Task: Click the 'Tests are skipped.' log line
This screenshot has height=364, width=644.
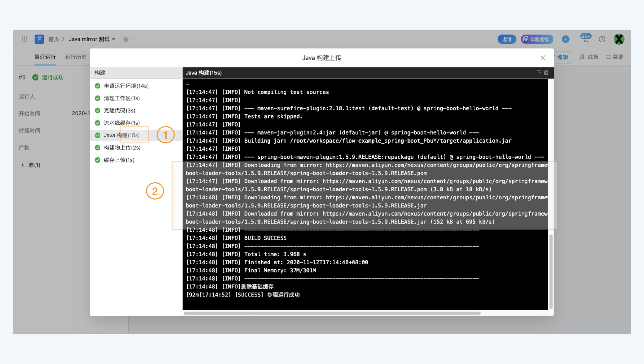Action: (244, 116)
